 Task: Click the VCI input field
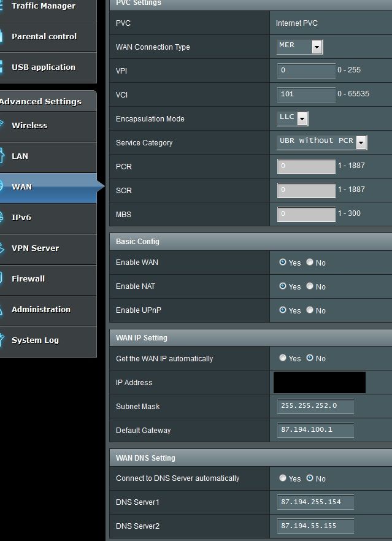point(306,94)
